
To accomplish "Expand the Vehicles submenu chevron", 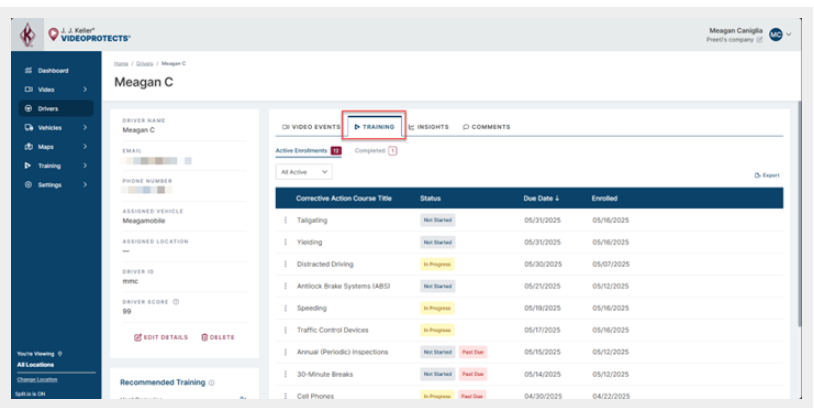I will [x=85, y=128].
